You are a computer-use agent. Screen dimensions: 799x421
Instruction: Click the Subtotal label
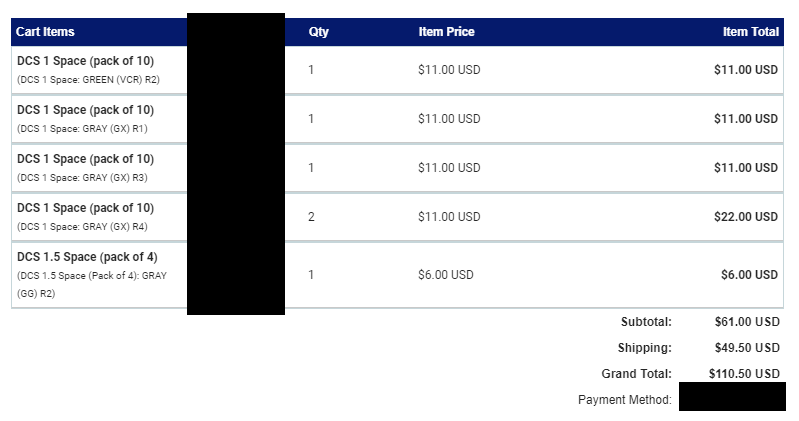(x=646, y=322)
